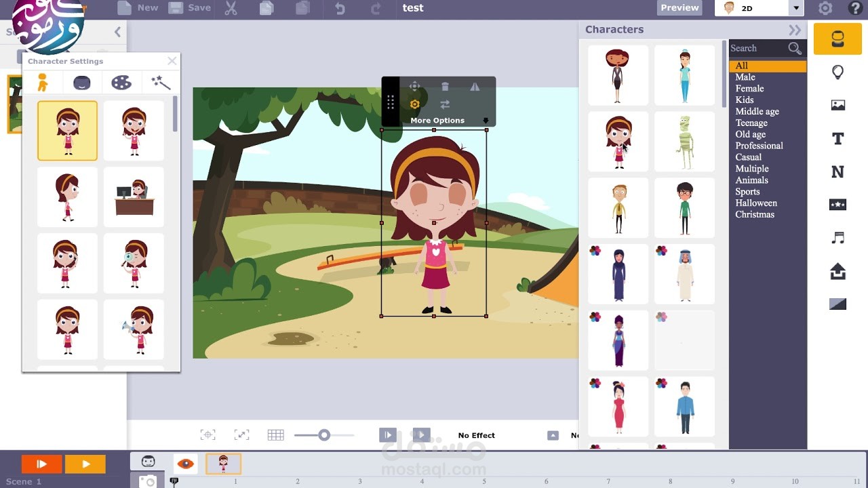This screenshot has width=868, height=488.
Task: Collapse the Characters panel with double chevron
Action: tap(795, 30)
